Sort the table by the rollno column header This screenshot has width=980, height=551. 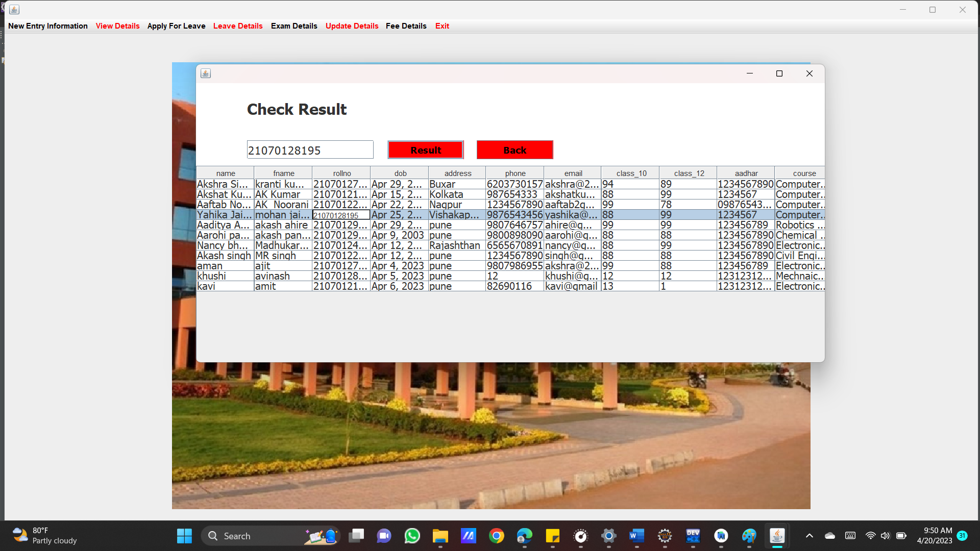tap(341, 173)
